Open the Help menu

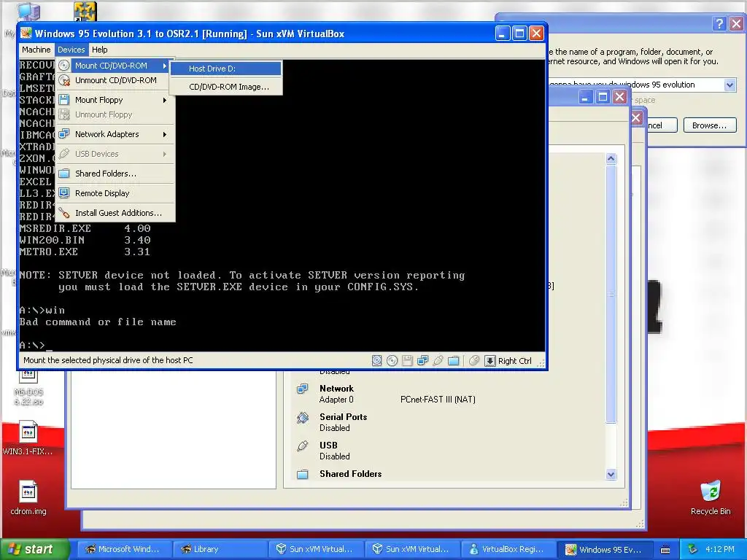[99, 50]
